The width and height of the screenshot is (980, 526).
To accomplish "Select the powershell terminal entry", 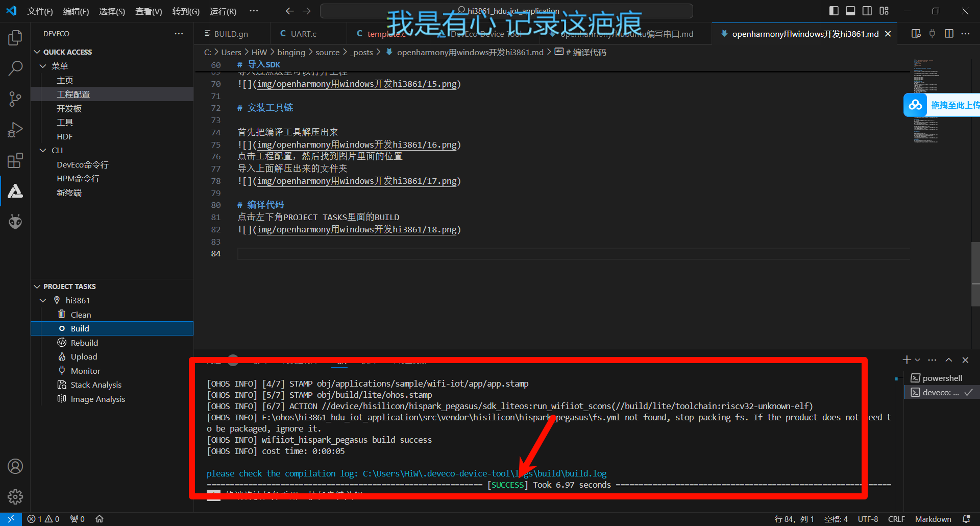I will pyautogui.click(x=942, y=378).
